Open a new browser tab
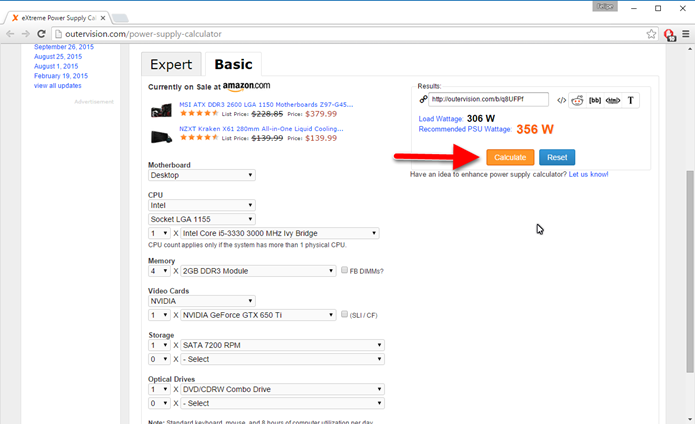695x424 pixels. pos(120,18)
